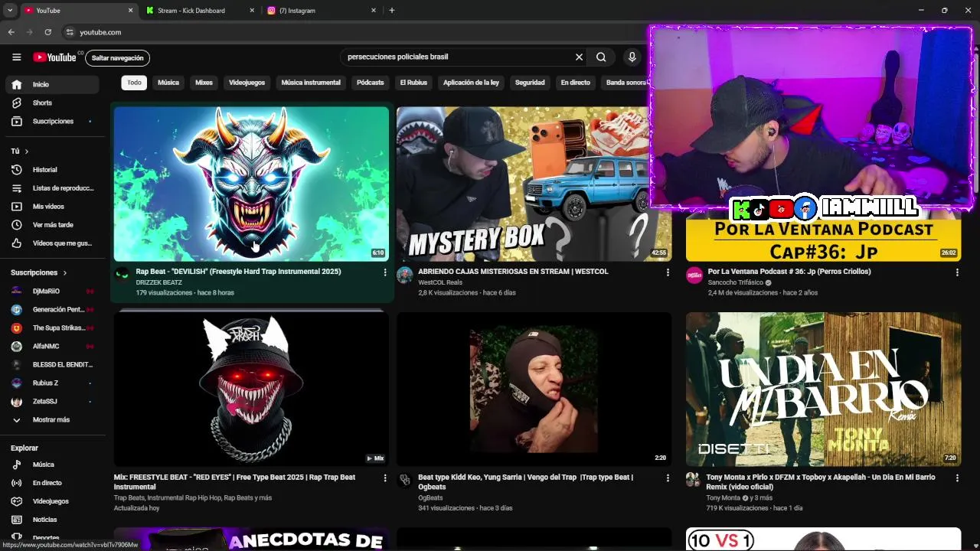The width and height of the screenshot is (980, 551).
Task: Select the Todo filter chip
Action: click(134, 83)
